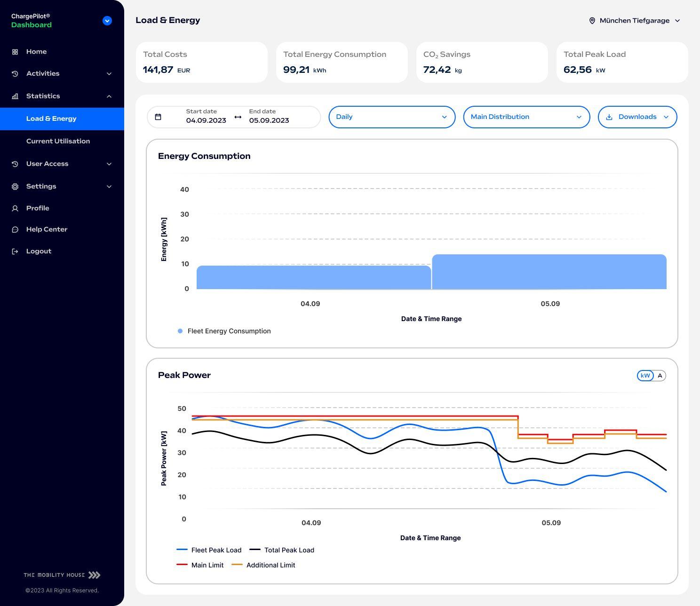Click the Profile person icon

[x=15, y=208]
